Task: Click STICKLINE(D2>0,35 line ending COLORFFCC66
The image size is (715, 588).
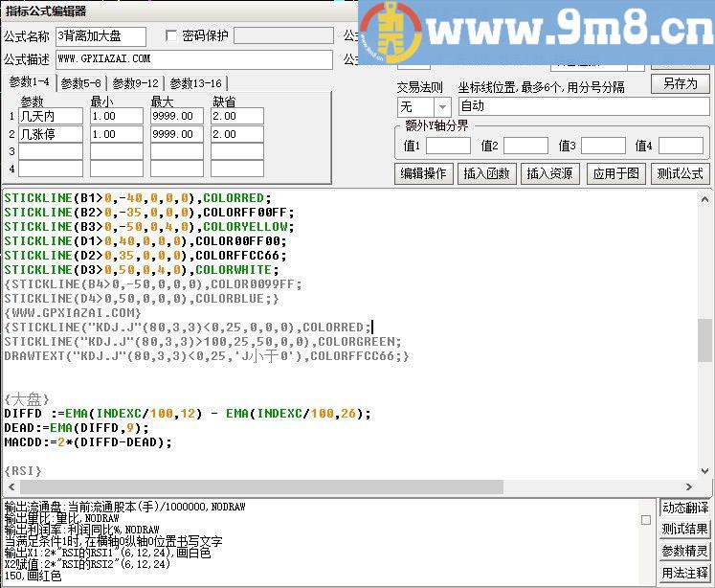Action: [x=145, y=256]
